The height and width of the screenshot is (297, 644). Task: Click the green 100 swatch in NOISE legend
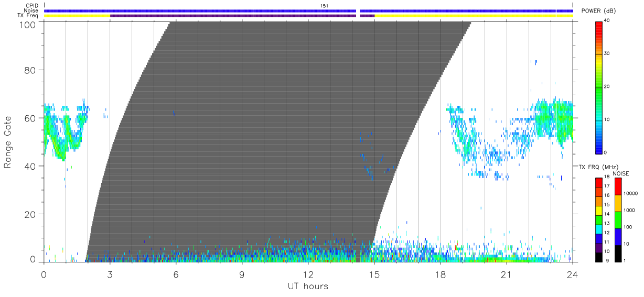pyautogui.click(x=618, y=220)
